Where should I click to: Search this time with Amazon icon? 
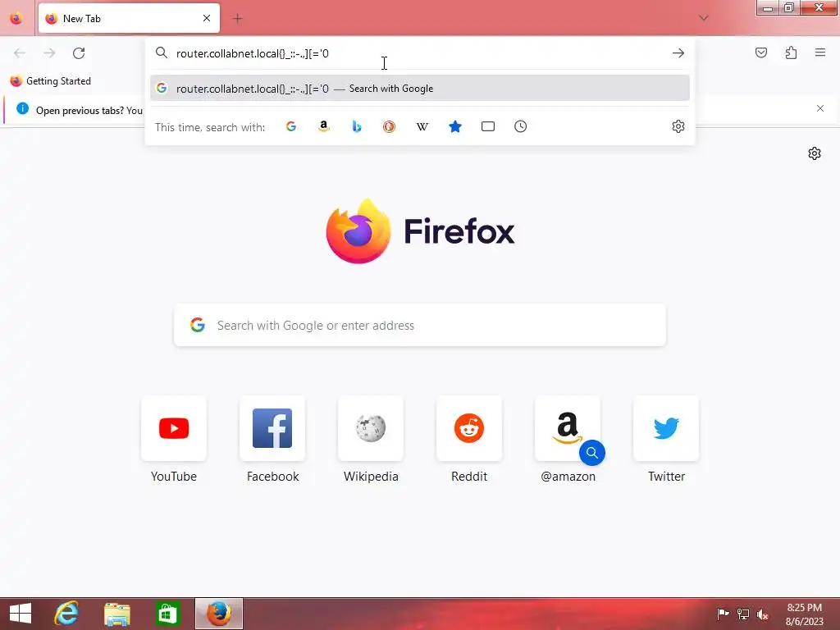click(323, 126)
